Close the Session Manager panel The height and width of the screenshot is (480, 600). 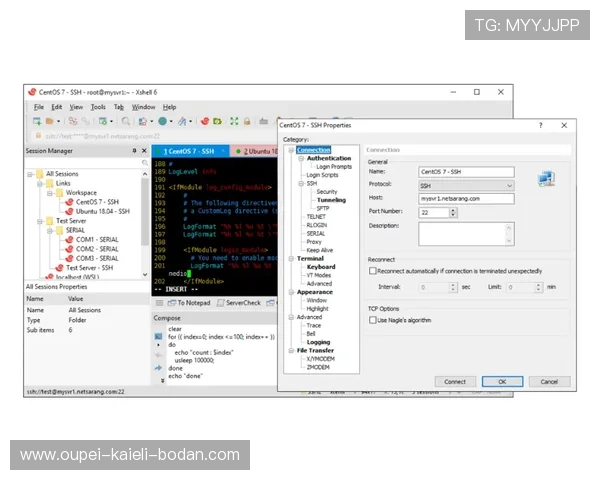(x=144, y=151)
